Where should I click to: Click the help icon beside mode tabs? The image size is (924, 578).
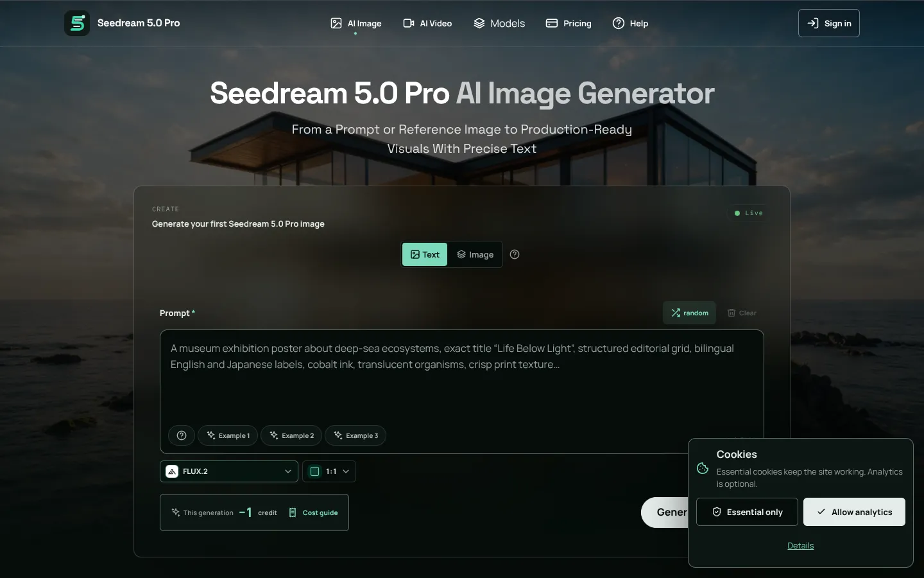pos(515,254)
